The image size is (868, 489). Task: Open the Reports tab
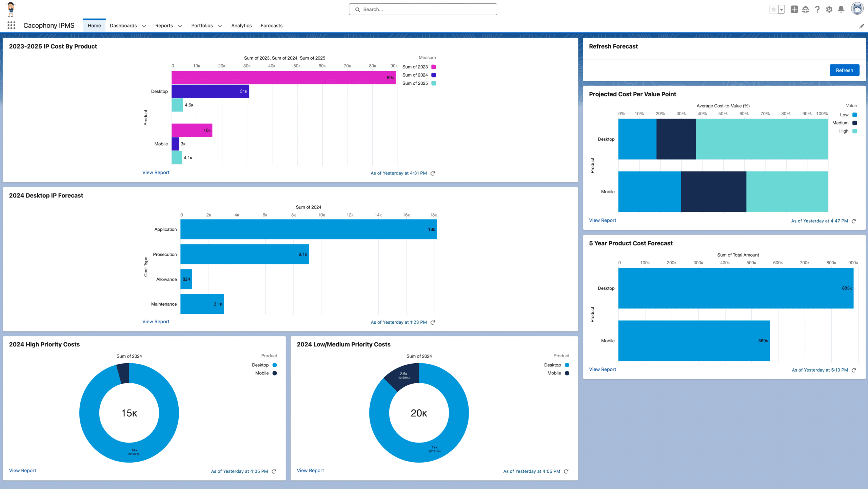point(164,25)
